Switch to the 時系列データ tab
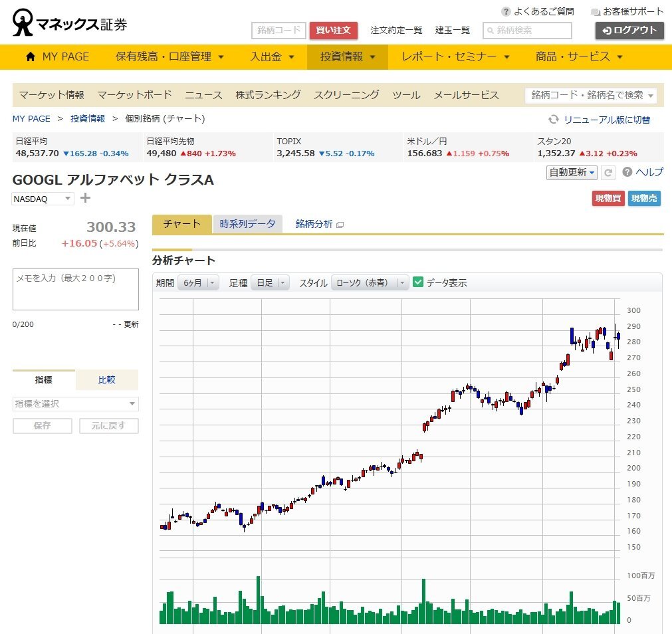672x634 pixels. click(247, 224)
